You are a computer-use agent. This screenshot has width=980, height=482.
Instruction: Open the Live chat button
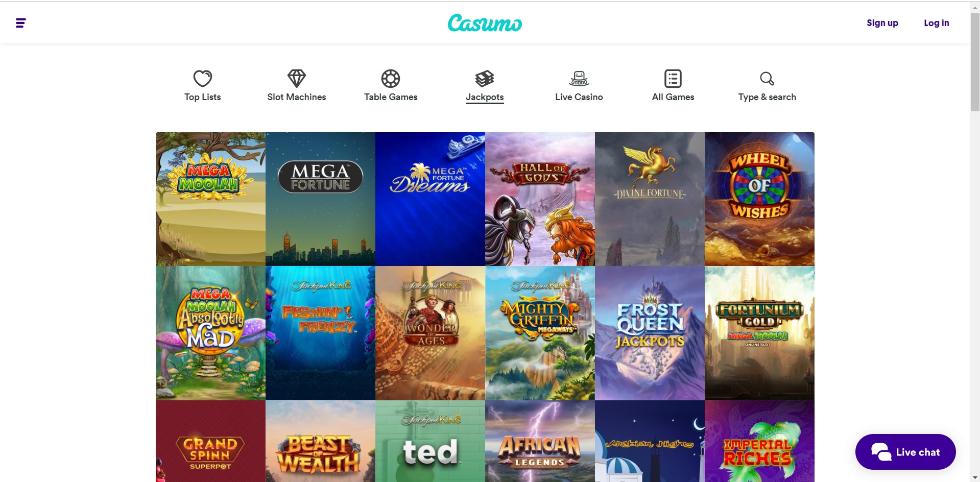tap(905, 452)
